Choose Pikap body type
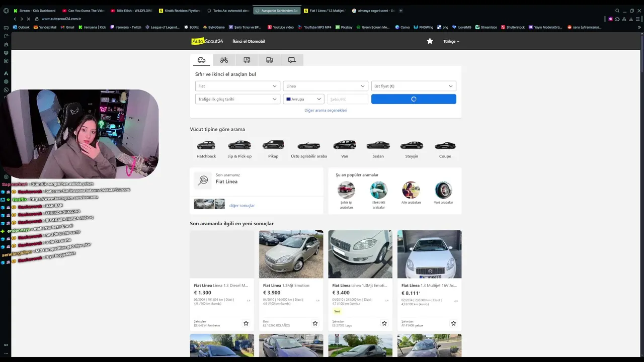 click(273, 149)
